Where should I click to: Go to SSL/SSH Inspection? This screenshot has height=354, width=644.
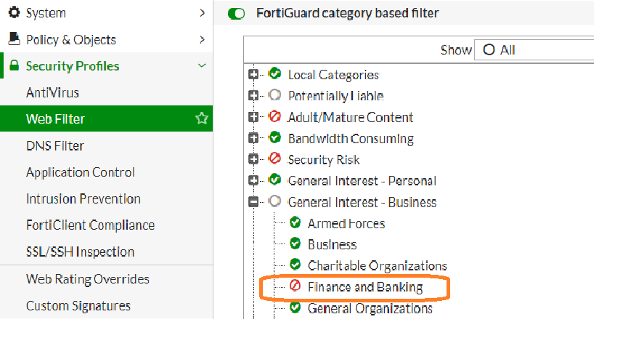[x=80, y=252]
